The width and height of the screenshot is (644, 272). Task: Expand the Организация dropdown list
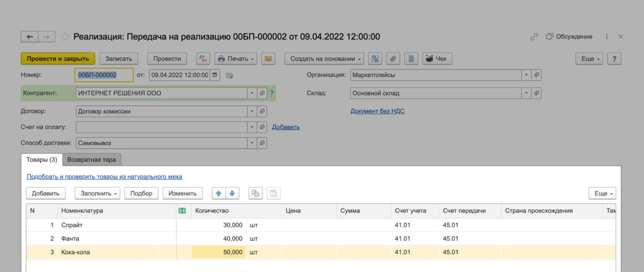pyautogui.click(x=527, y=75)
